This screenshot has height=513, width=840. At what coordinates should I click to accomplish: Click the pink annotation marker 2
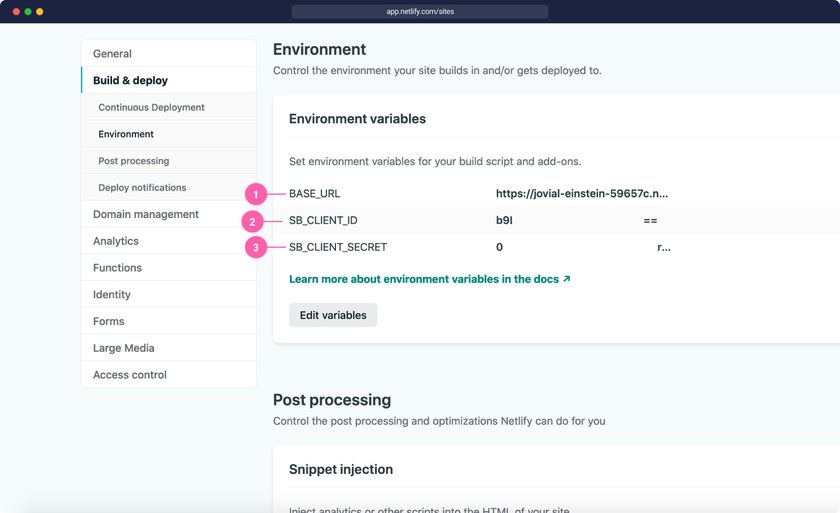(253, 221)
